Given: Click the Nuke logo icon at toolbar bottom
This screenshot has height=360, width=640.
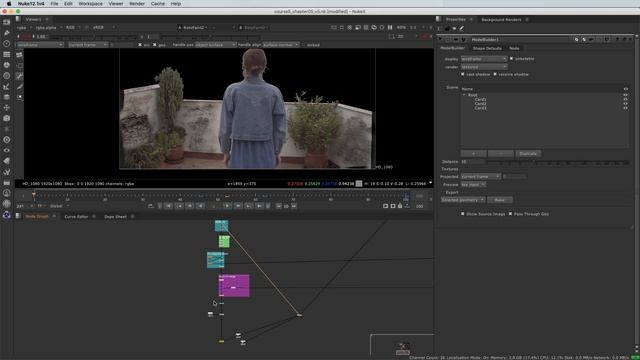Looking at the screenshot, I should tap(7, 214).
